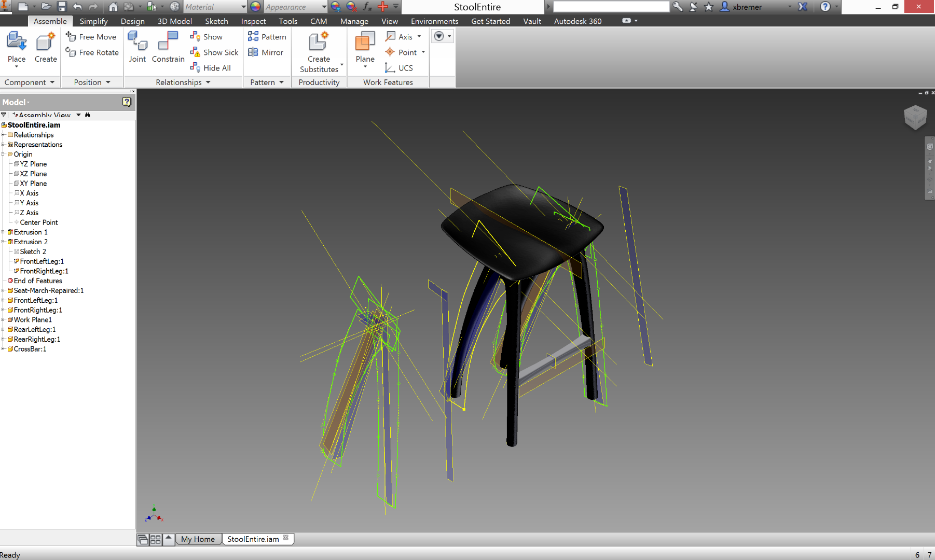This screenshot has width=935, height=560.
Task: Click the New file icon
Action: (x=22, y=7)
